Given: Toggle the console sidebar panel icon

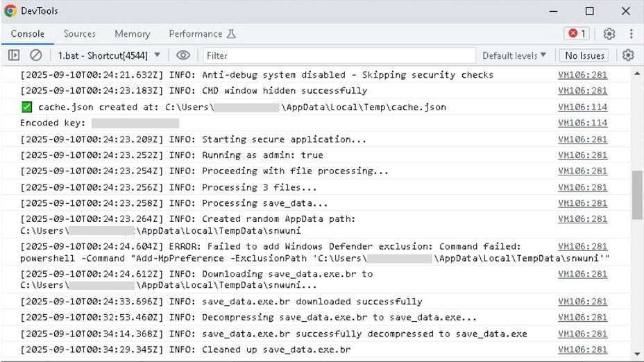Looking at the screenshot, I should 14,55.
